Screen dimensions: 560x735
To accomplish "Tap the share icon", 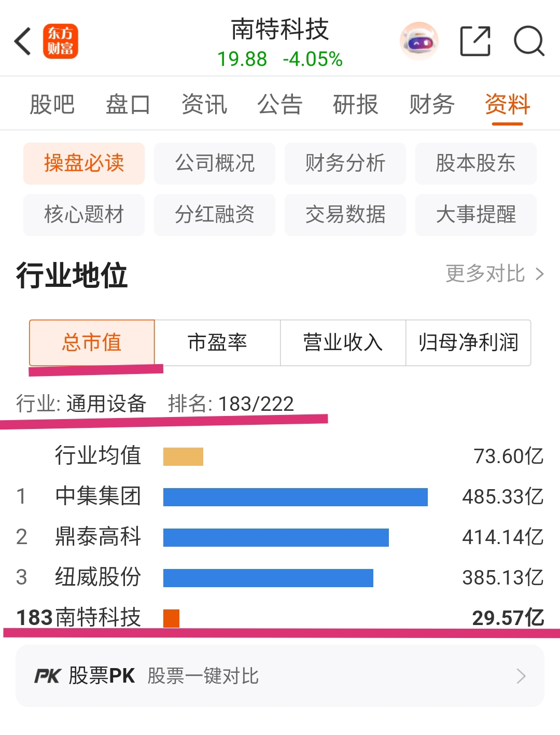I will (x=475, y=41).
